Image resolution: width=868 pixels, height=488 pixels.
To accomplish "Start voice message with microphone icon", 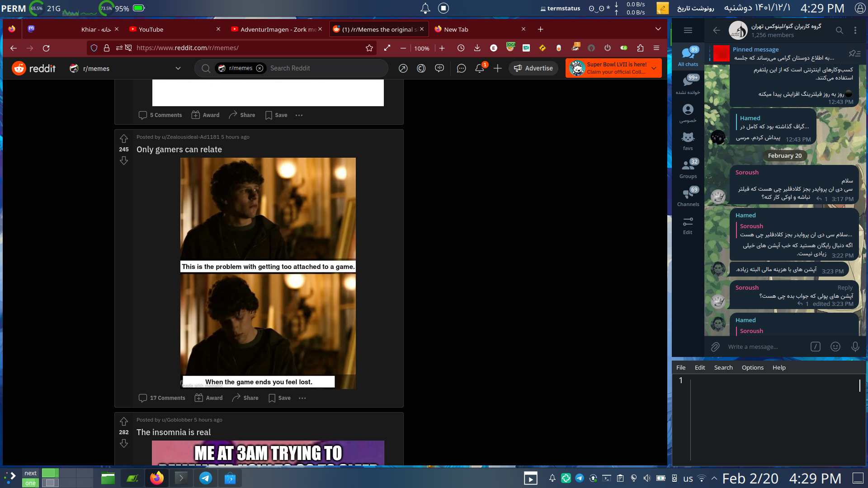I will (855, 347).
